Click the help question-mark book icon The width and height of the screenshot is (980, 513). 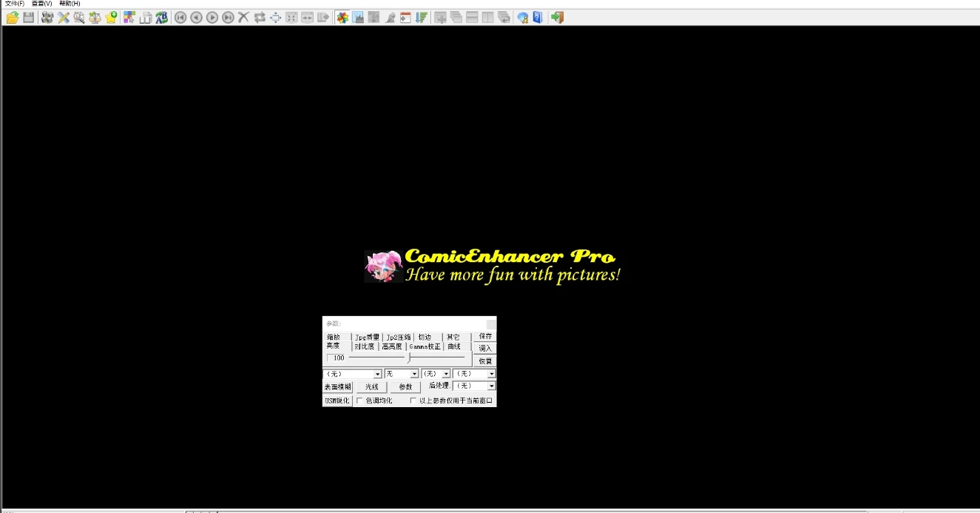pyautogui.click(x=537, y=18)
